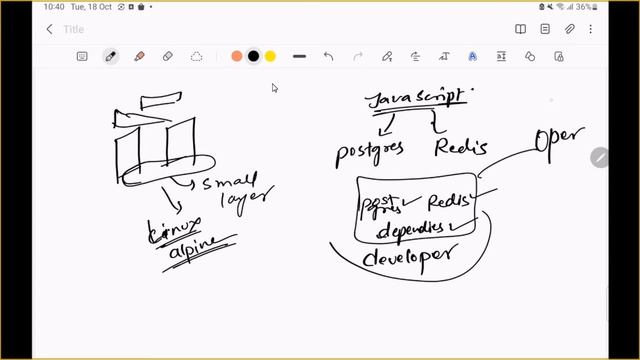Tap the battery percentage indicator
Viewport: 640px width, 360px height.
coord(583,7)
